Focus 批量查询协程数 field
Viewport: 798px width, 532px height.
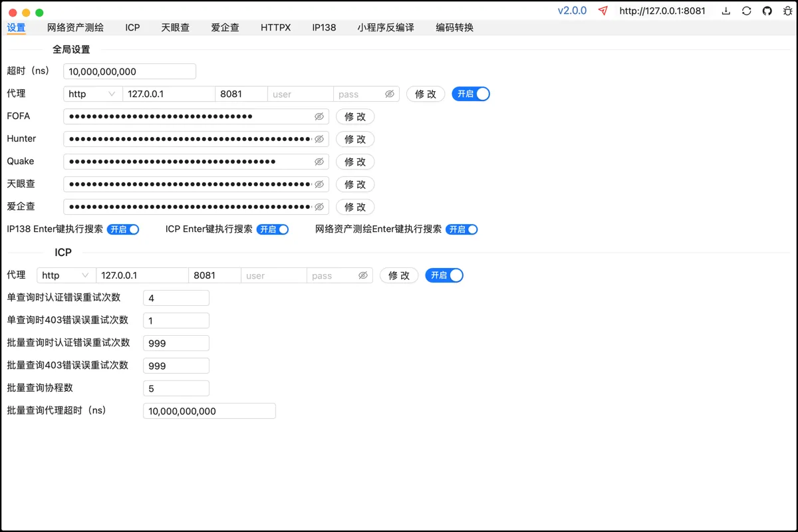coord(176,388)
